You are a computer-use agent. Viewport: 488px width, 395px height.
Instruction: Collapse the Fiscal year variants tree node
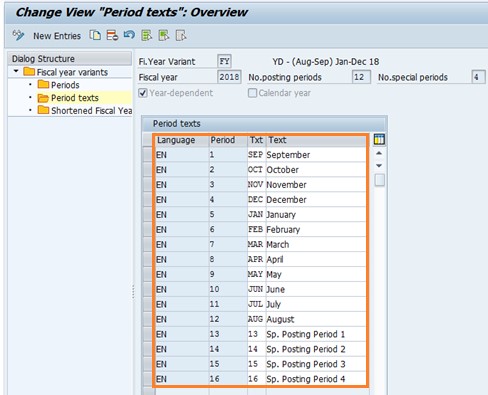tap(16, 71)
